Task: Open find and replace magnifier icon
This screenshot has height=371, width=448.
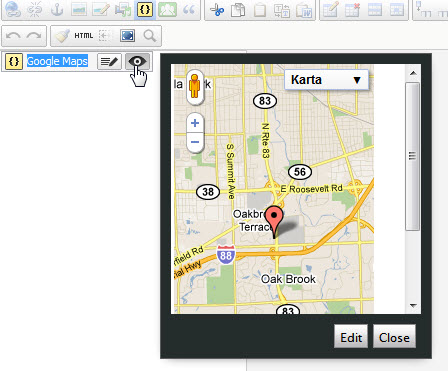Action: click(x=150, y=36)
